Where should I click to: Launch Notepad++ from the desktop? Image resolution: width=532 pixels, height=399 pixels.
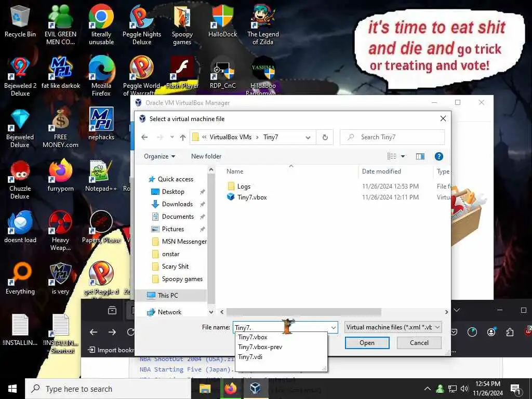101,176
